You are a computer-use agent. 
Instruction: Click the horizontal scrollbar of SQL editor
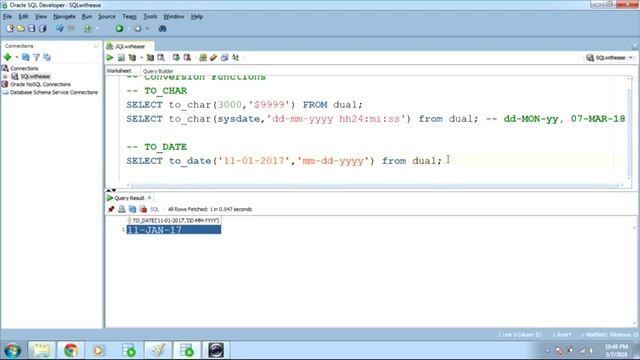tap(374, 185)
